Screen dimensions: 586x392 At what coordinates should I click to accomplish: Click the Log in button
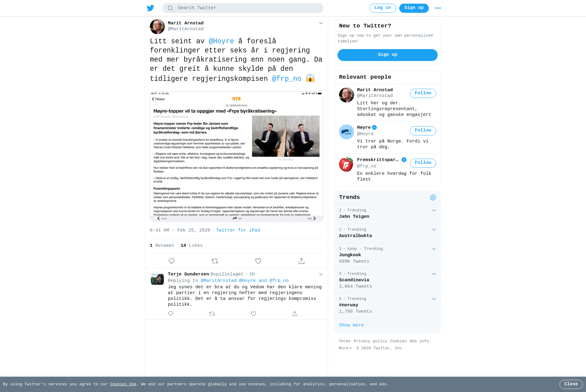pos(383,8)
